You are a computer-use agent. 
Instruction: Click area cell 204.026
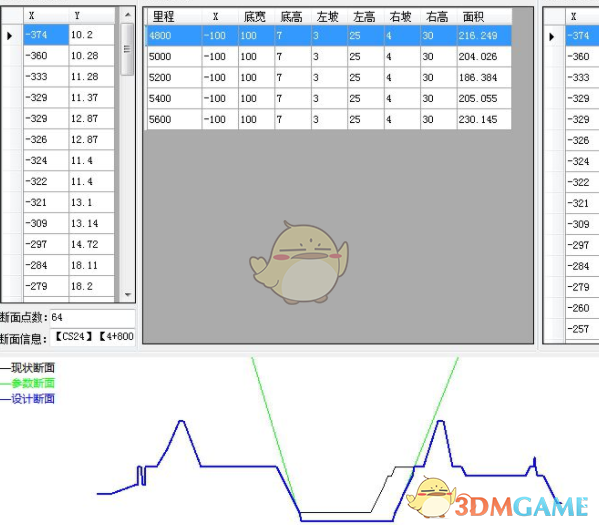pyautogui.click(x=484, y=57)
